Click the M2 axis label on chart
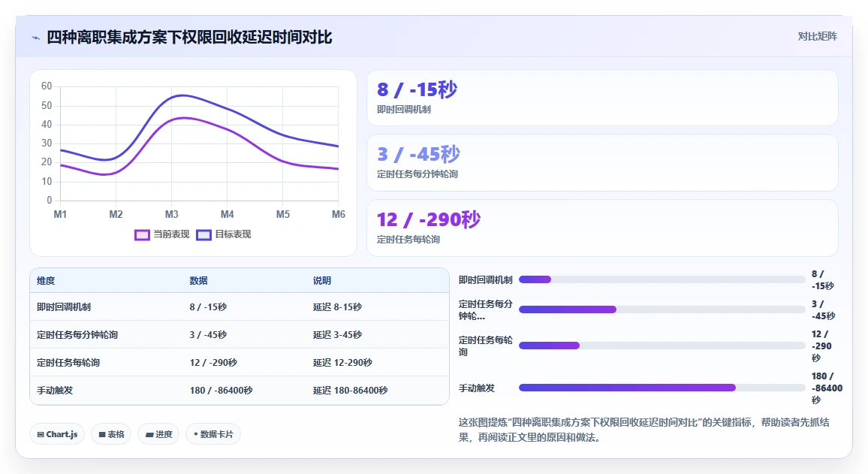 pos(116,214)
